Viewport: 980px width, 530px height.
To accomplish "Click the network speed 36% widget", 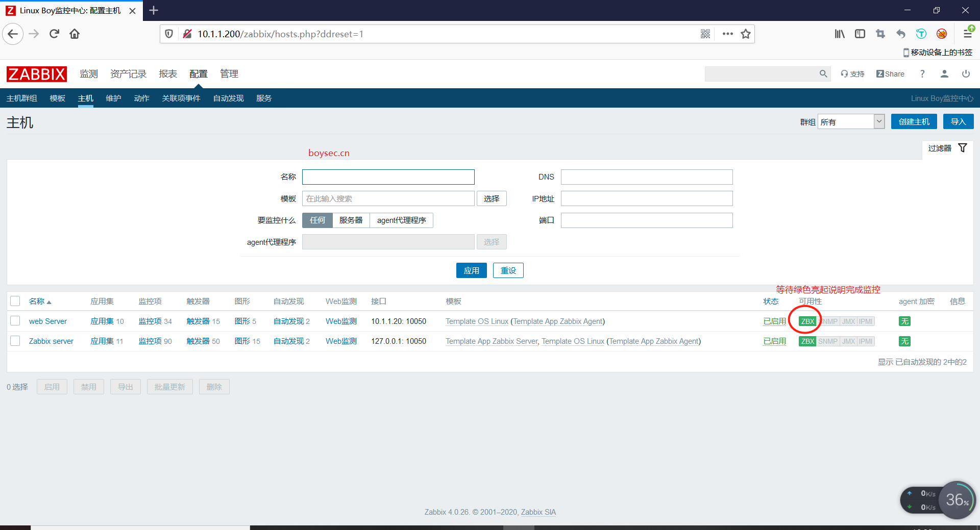I will tap(938, 500).
